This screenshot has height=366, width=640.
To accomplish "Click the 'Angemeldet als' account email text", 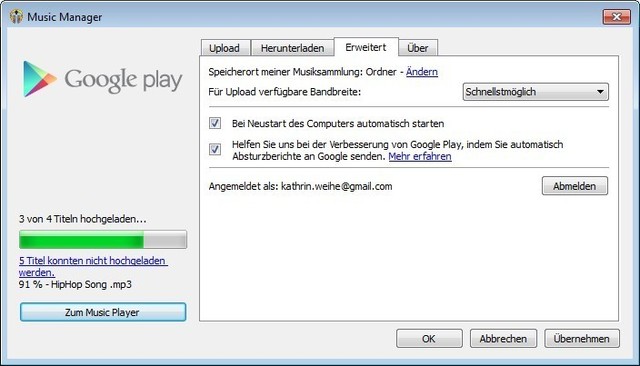I will [x=300, y=186].
